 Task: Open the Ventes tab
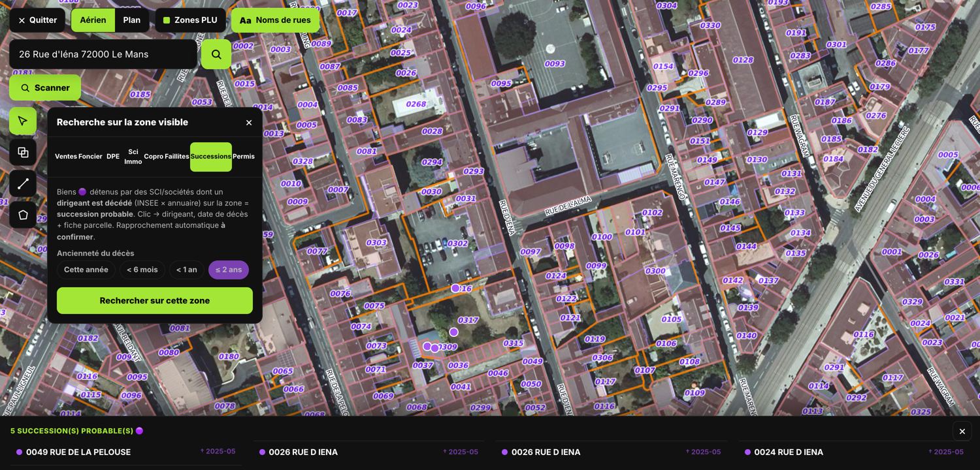coord(66,157)
